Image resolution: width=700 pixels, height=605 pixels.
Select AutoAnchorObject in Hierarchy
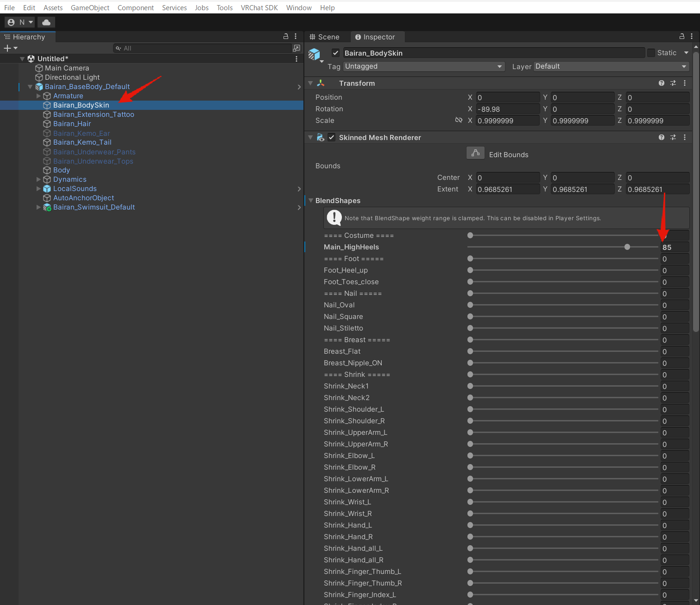83,198
